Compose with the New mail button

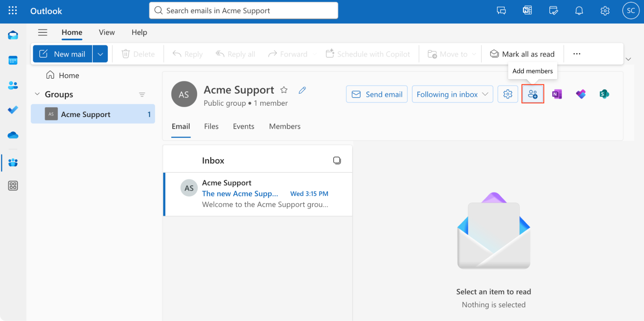[62, 54]
